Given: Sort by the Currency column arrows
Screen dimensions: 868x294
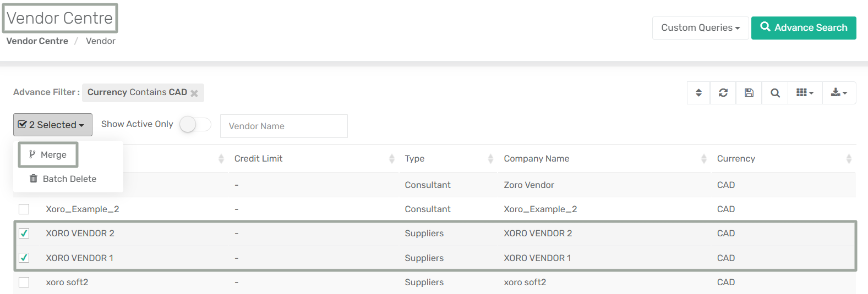Looking at the screenshot, I should 848,159.
